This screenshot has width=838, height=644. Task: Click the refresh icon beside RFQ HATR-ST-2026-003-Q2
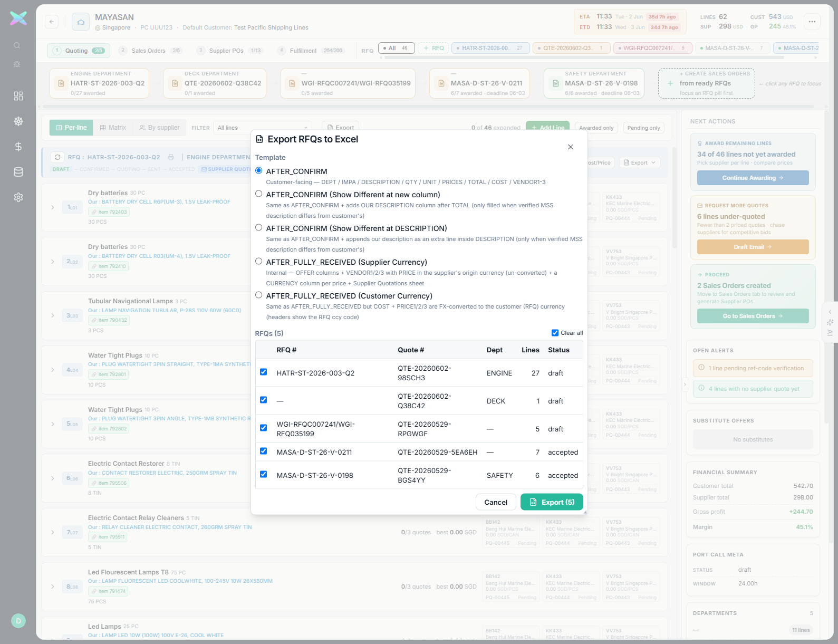57,157
